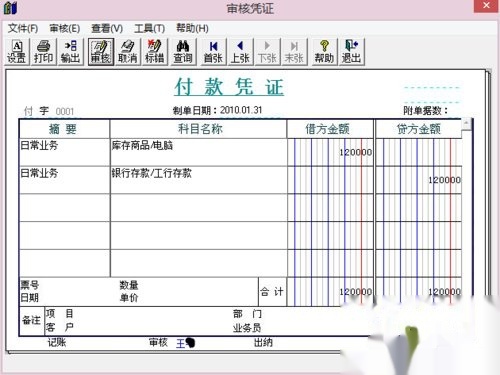Image resolution: width=500 pixels, height=375 pixels.
Task: Click the voucher table scroll-up arrow
Action: [x=466, y=123]
